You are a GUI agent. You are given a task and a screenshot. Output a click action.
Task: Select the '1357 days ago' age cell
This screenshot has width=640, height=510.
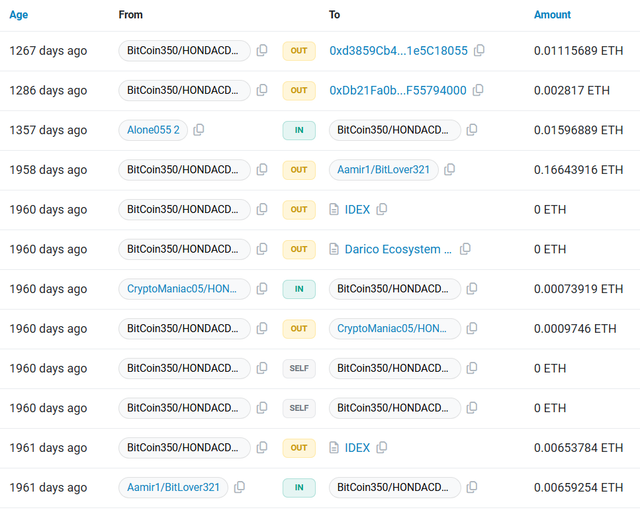(x=48, y=130)
